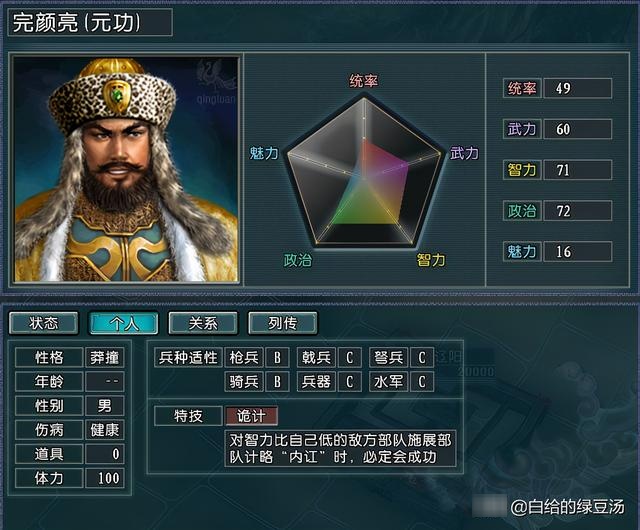
Task: Click the 弩兵 aptitude grade C
Action: click(422, 357)
